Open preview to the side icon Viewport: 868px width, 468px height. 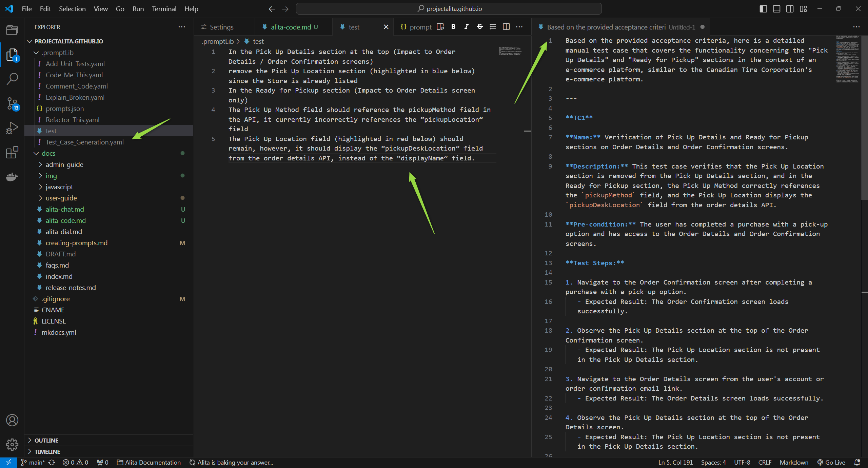[440, 27]
